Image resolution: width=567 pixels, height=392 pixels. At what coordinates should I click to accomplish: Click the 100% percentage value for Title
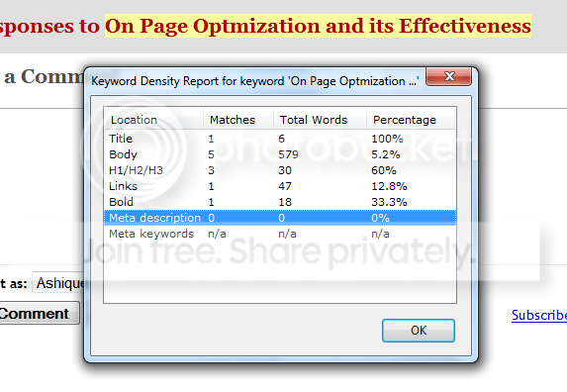coord(387,139)
